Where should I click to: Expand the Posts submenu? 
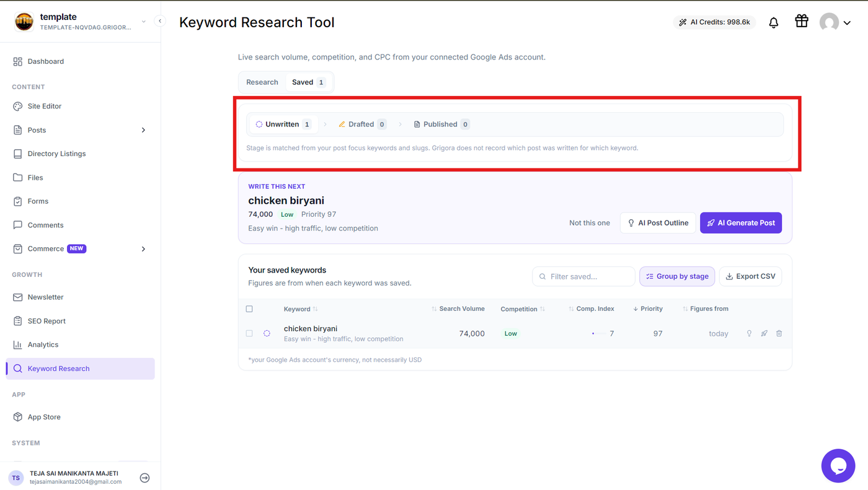click(x=143, y=130)
